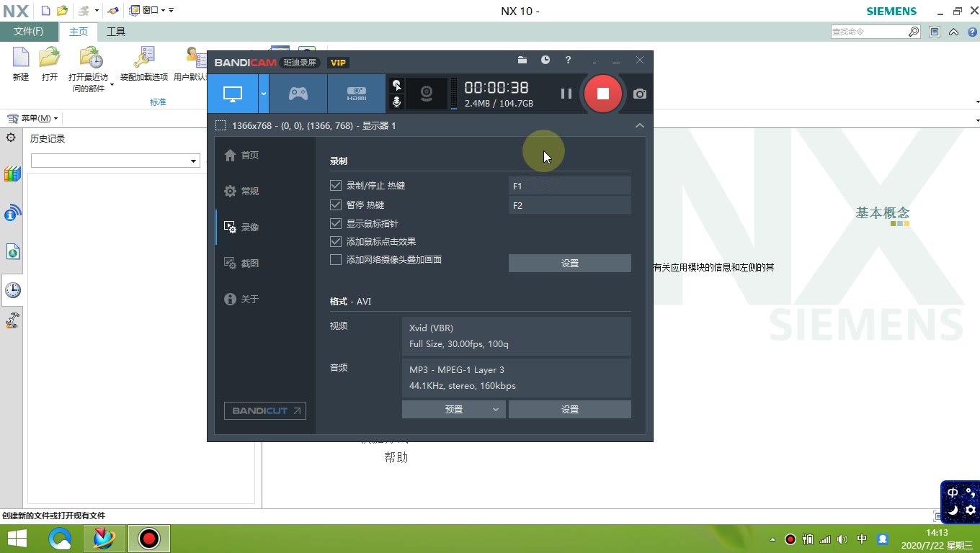Open the Windows Start button
This screenshot has height=553, width=980.
[x=17, y=538]
